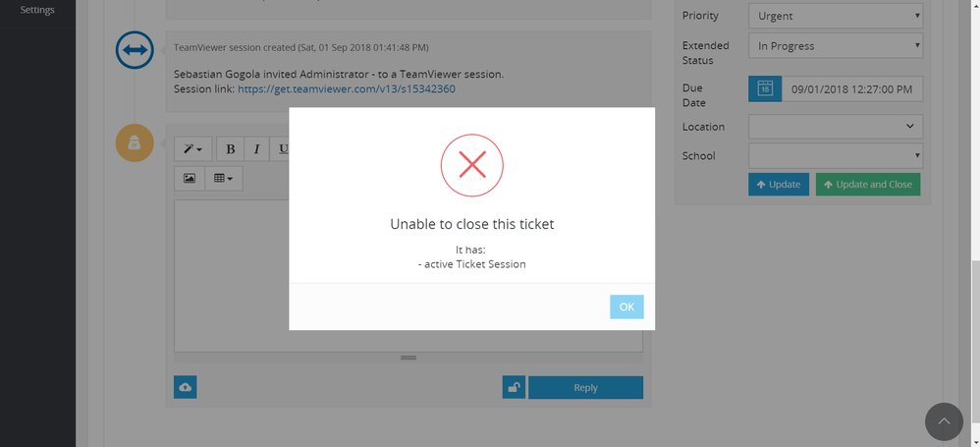Viewport: 980px width, 447px height.
Task: Expand the Priority dropdown
Action: click(x=836, y=16)
